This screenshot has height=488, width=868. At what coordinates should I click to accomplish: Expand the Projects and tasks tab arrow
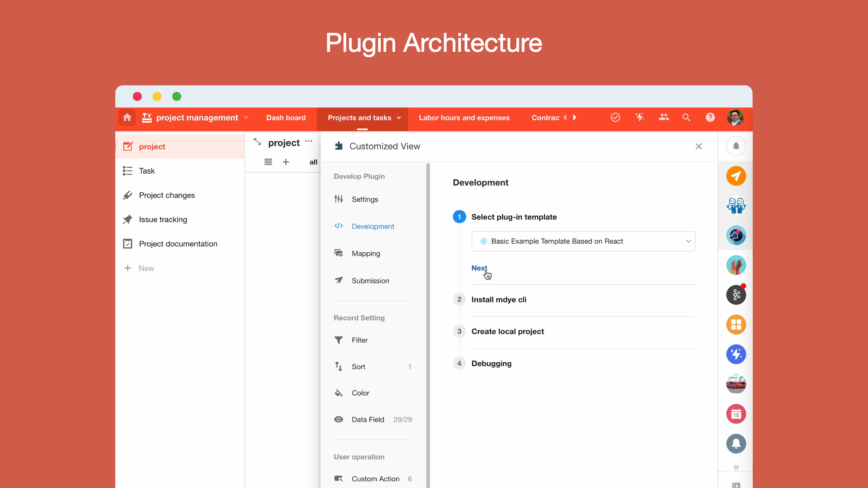tap(399, 118)
